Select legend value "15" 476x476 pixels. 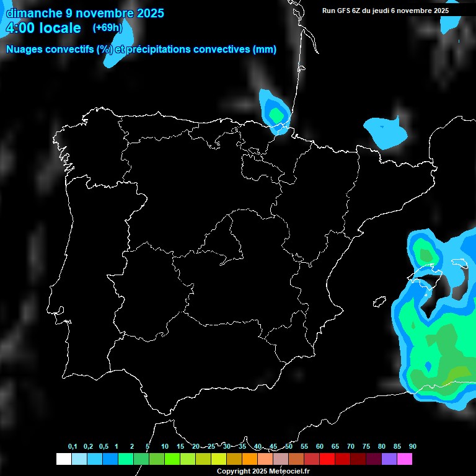pos(180,446)
